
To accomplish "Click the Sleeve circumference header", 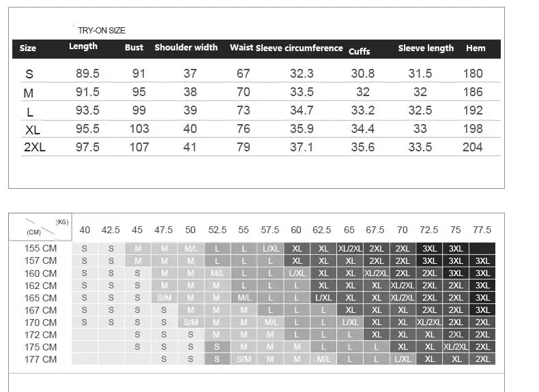I will pyautogui.click(x=299, y=48).
